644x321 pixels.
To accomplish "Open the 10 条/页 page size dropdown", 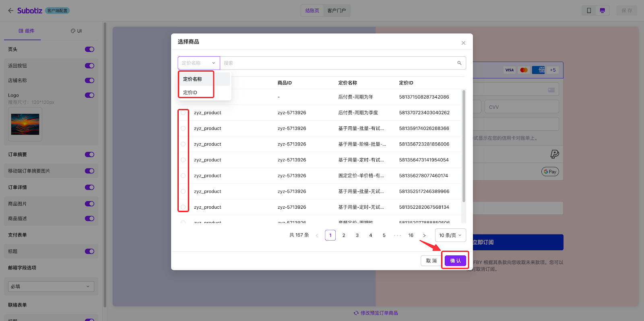I will pos(450,235).
